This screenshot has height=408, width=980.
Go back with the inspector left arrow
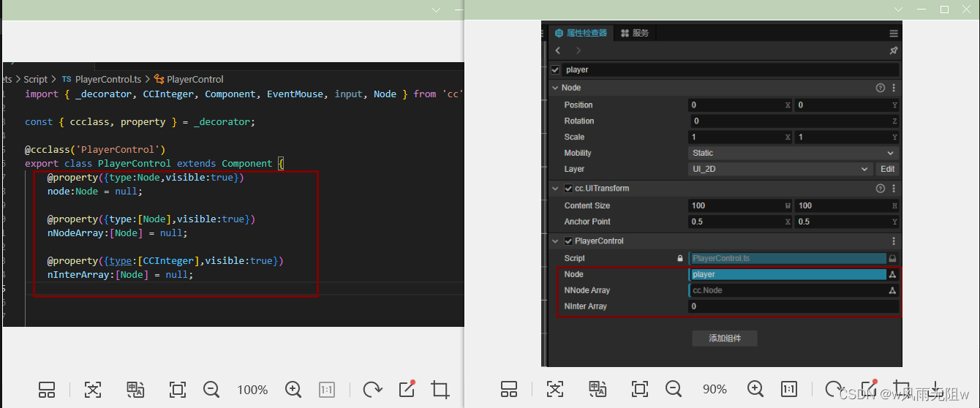pos(558,50)
